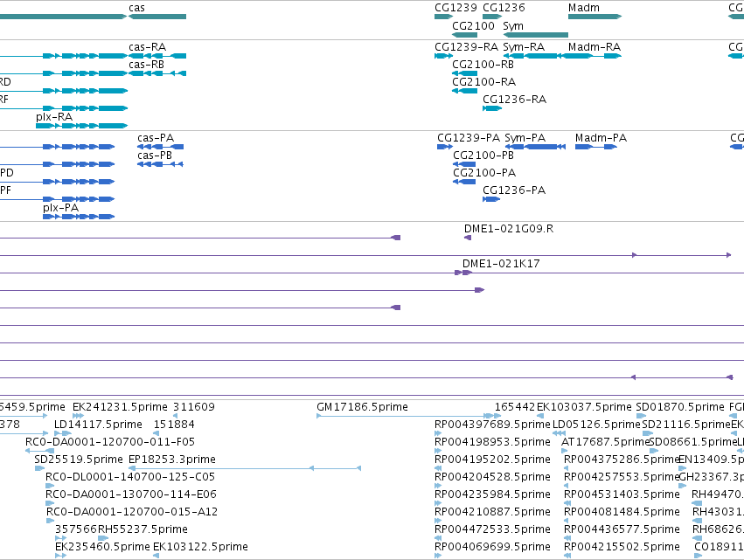This screenshot has height=560, width=744.
Task: Click the Sym-PA protein label
Action: (525, 138)
